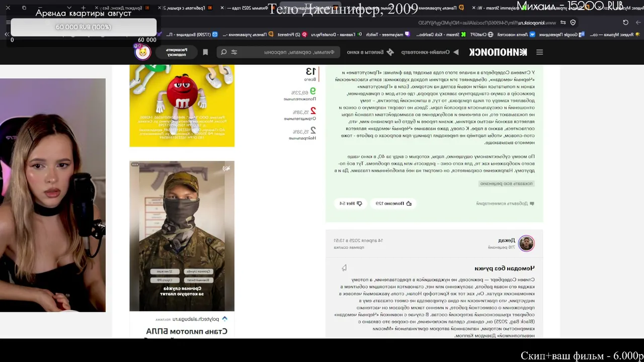Click the 'Стань пилотом БПЛА' ad headline
The width and height of the screenshot is (644, 362).
click(x=187, y=332)
